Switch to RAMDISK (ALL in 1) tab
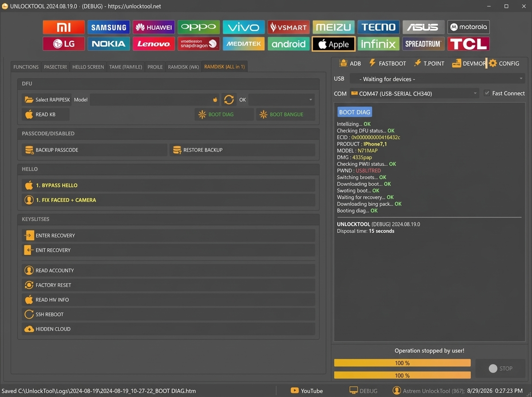 pos(224,67)
